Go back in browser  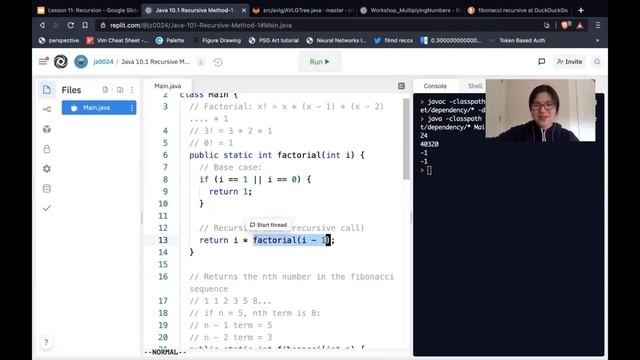[42, 25]
